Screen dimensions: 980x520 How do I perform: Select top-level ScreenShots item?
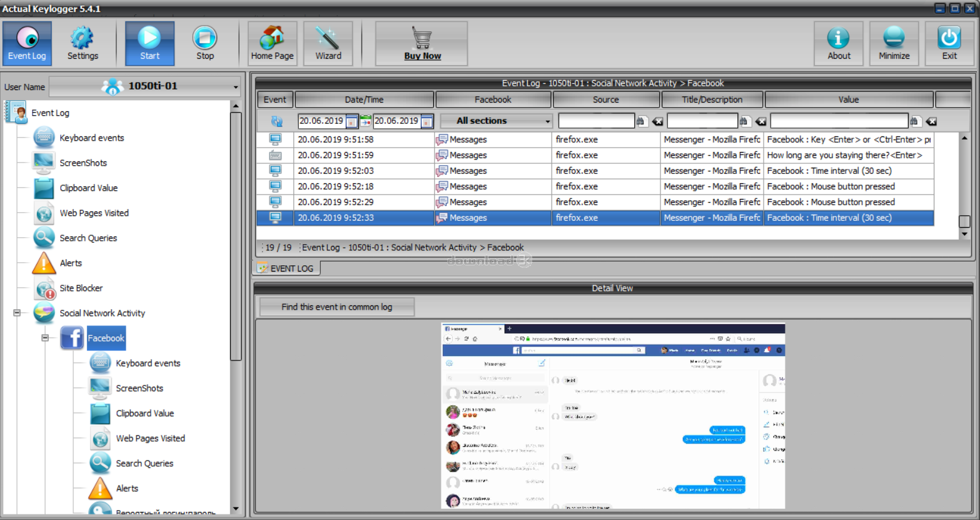[x=83, y=163]
